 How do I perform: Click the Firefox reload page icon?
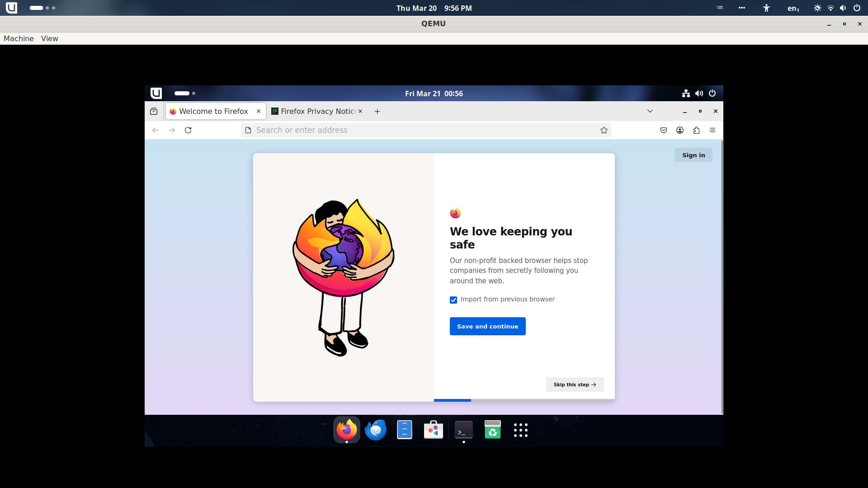point(188,130)
